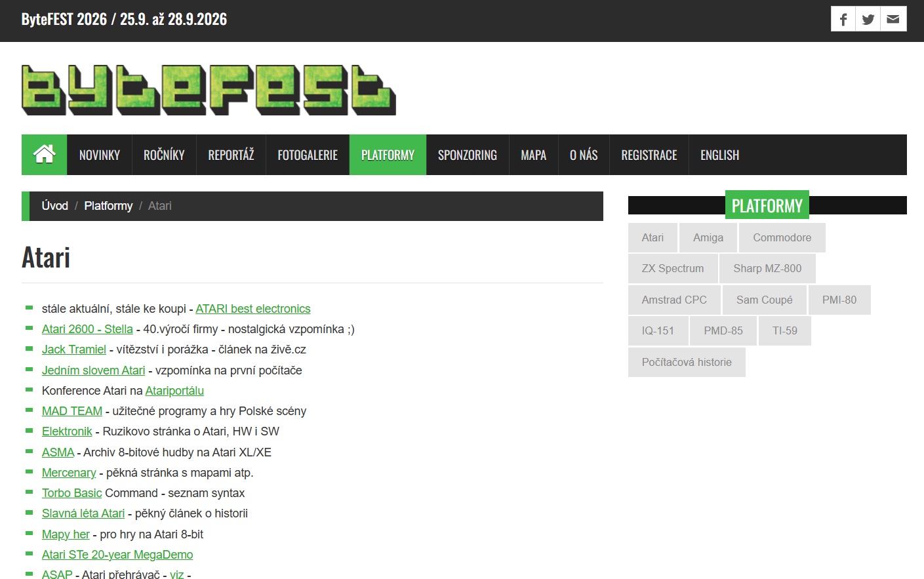Open the Torbo Basic link
Screen dimensions: 924x579
(x=72, y=493)
